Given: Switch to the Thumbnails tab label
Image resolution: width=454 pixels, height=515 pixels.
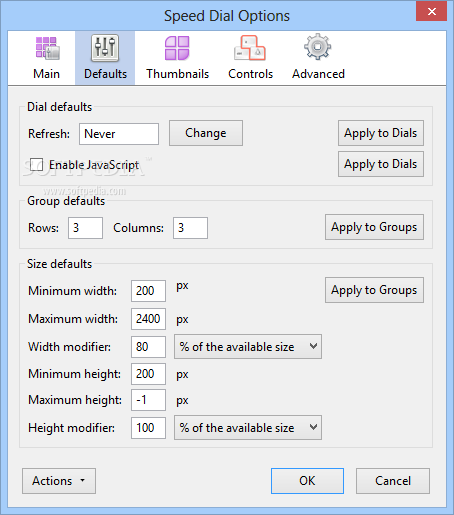Looking at the screenshot, I should pos(178,74).
